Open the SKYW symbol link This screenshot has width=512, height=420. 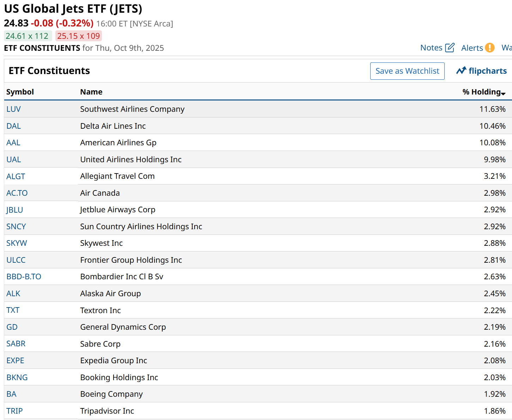tap(17, 243)
